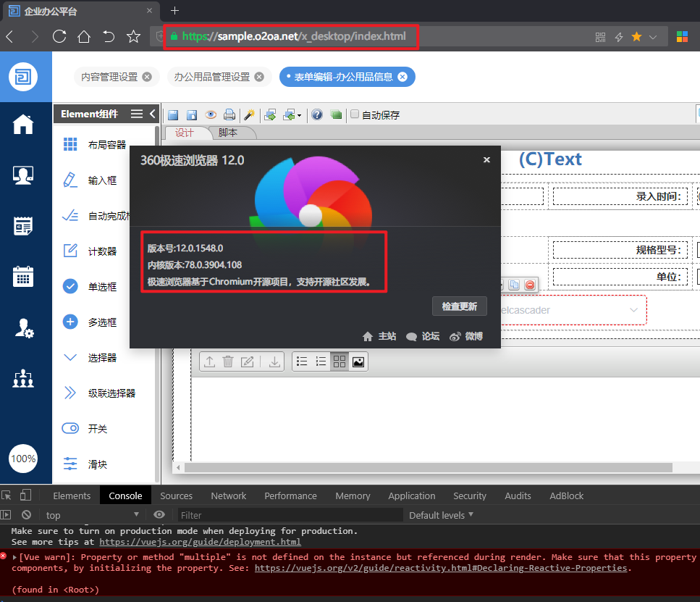Open the Default levels dropdown
The width and height of the screenshot is (700, 602).
tap(441, 515)
